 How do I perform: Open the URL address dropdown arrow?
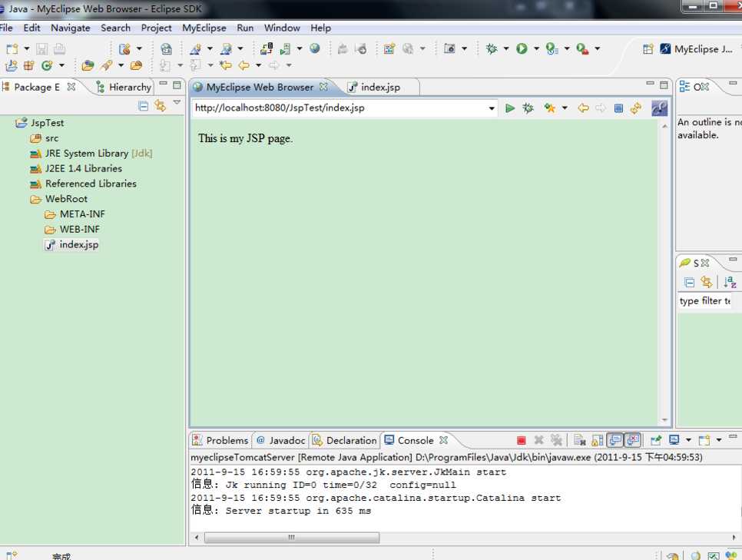pyautogui.click(x=492, y=108)
